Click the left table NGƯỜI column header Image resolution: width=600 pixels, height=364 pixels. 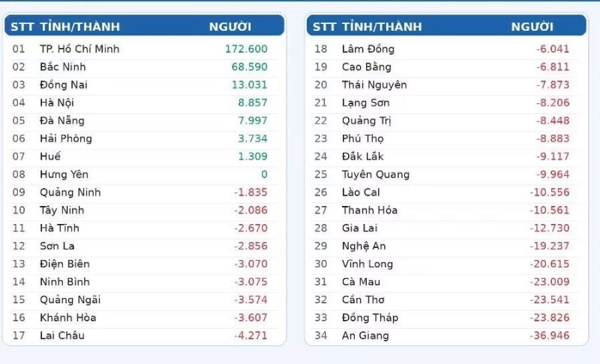click(x=230, y=27)
